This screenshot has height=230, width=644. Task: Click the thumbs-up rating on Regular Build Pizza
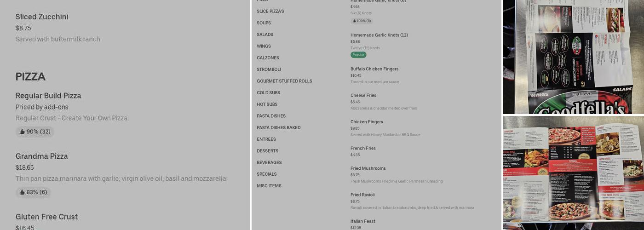[x=35, y=132]
